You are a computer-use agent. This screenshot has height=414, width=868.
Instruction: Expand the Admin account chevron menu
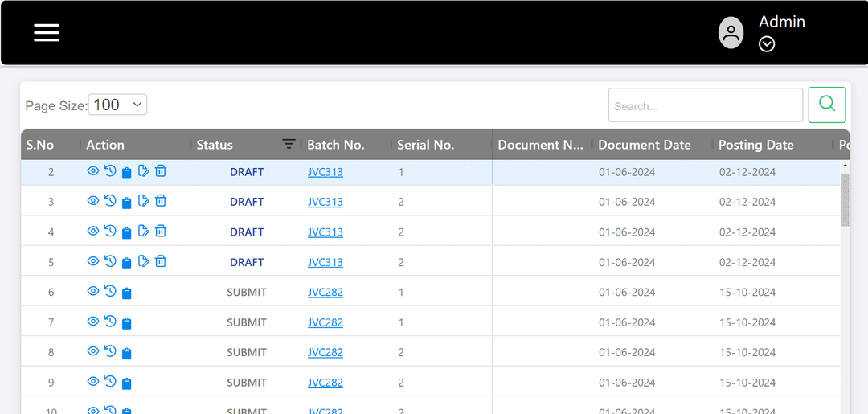[767, 44]
